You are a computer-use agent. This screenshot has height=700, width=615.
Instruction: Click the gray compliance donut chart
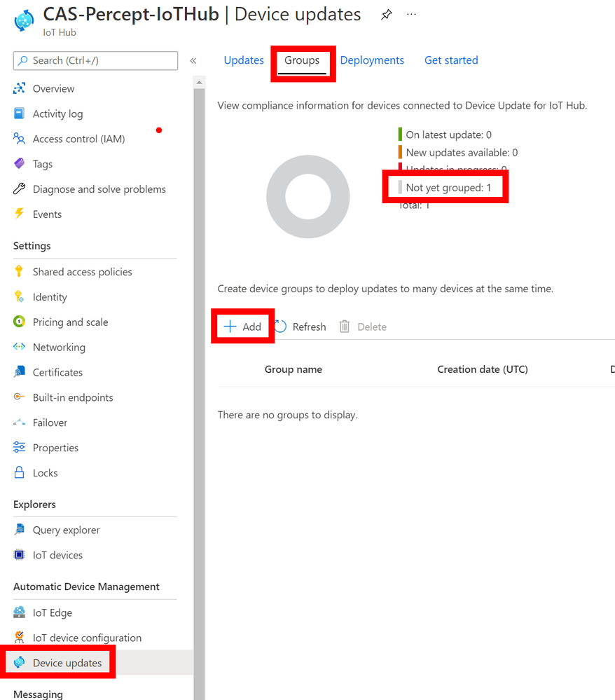pyautogui.click(x=308, y=196)
